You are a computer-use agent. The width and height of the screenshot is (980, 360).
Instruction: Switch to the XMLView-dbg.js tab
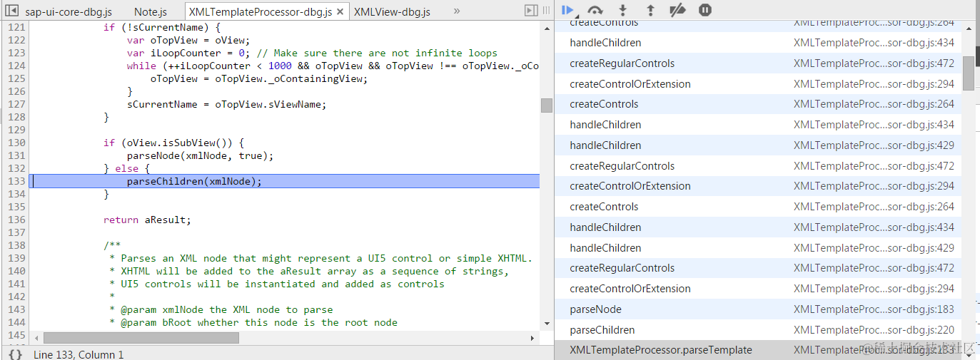pos(392,12)
